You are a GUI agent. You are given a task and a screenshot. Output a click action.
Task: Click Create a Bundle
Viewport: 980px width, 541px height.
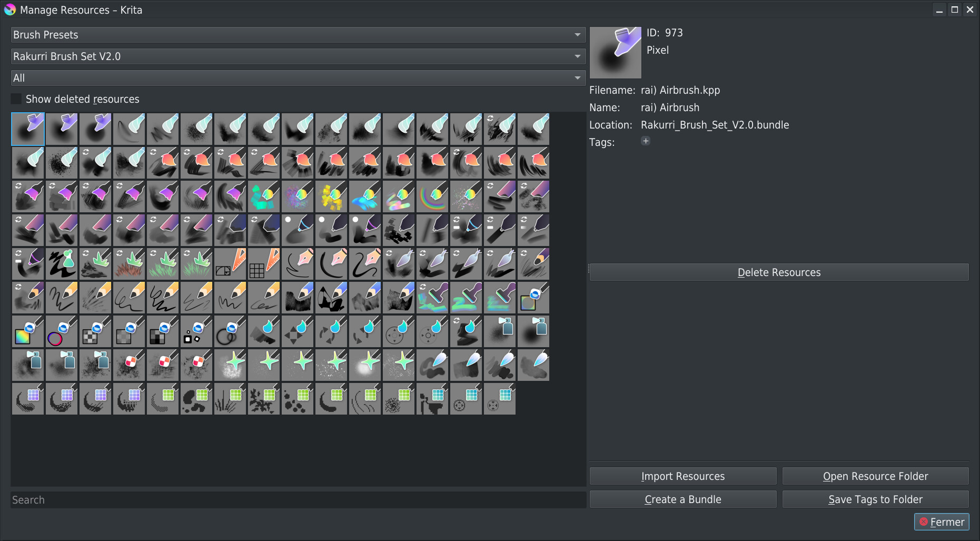[x=682, y=499]
